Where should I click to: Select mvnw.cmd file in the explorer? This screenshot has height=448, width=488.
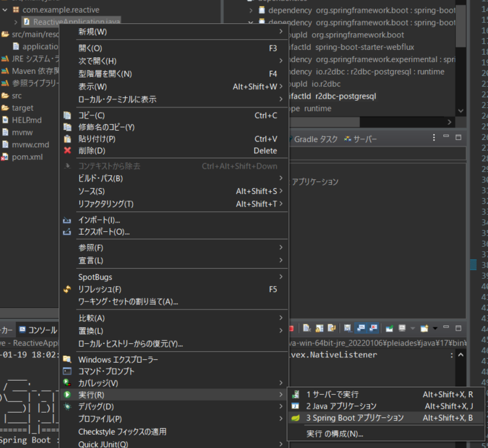pos(31,145)
